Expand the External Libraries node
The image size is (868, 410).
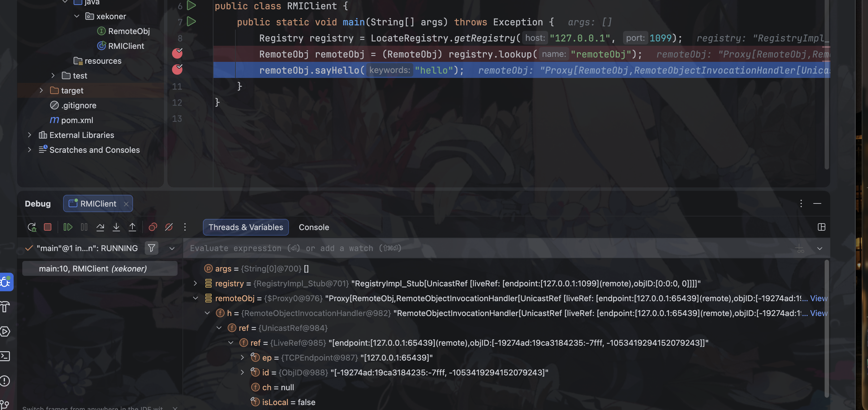[x=30, y=135]
